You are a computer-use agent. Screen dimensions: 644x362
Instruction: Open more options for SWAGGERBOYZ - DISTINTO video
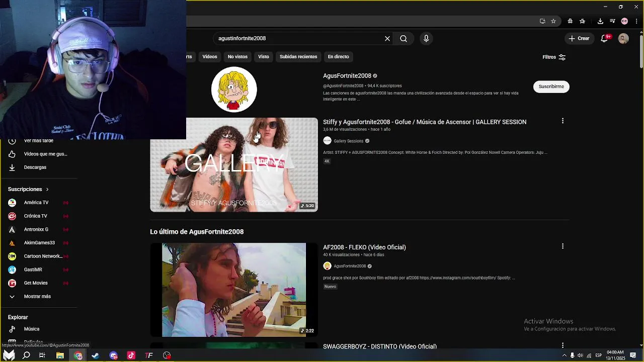[x=562, y=345]
